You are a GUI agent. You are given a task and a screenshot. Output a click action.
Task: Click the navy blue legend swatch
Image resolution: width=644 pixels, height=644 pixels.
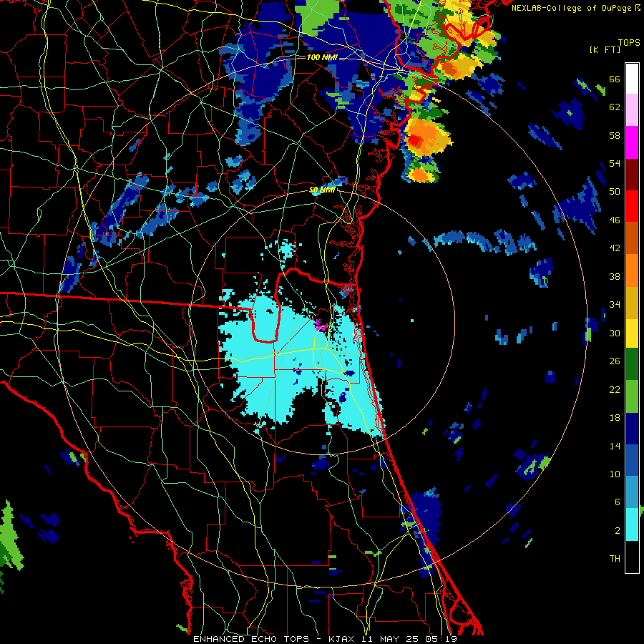tap(632, 429)
